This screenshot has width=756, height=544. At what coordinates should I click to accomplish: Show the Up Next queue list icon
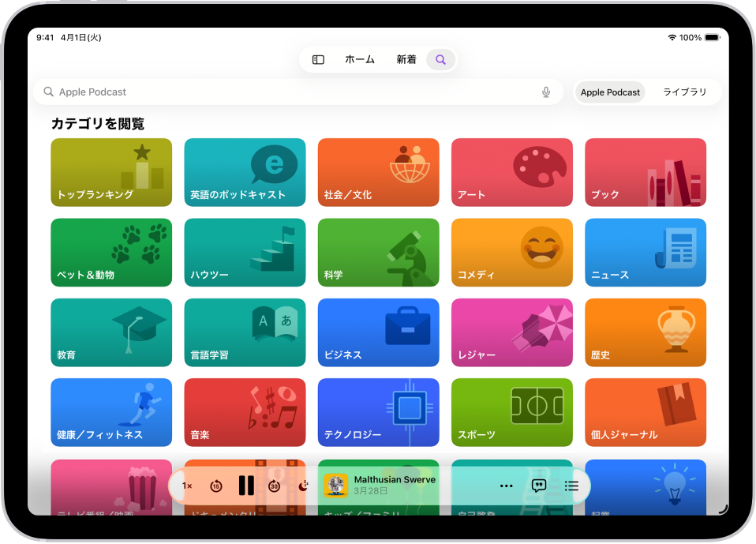tap(571, 486)
